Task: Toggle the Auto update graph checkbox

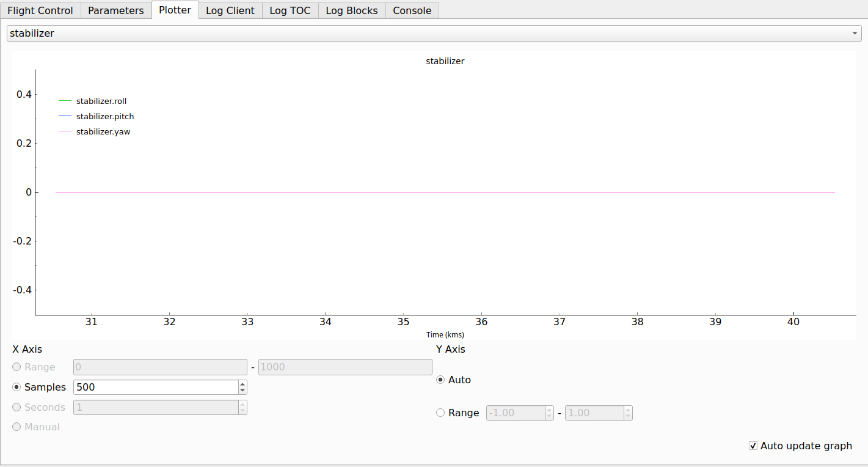Action: click(x=753, y=446)
